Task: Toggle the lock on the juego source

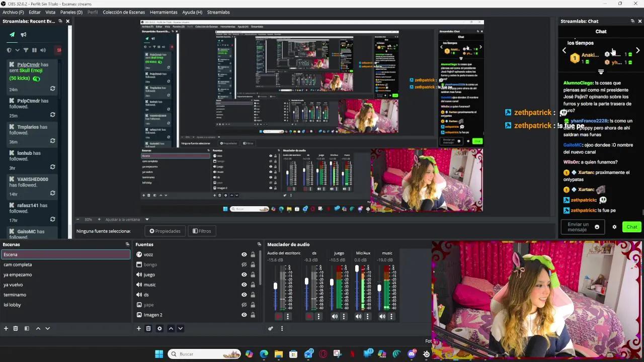Action: (253, 275)
